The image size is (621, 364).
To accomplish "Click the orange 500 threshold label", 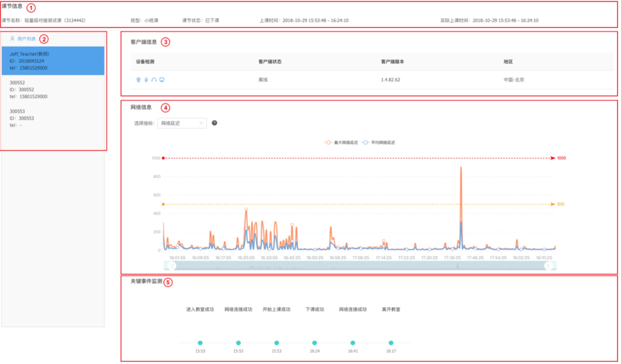I will [560, 204].
